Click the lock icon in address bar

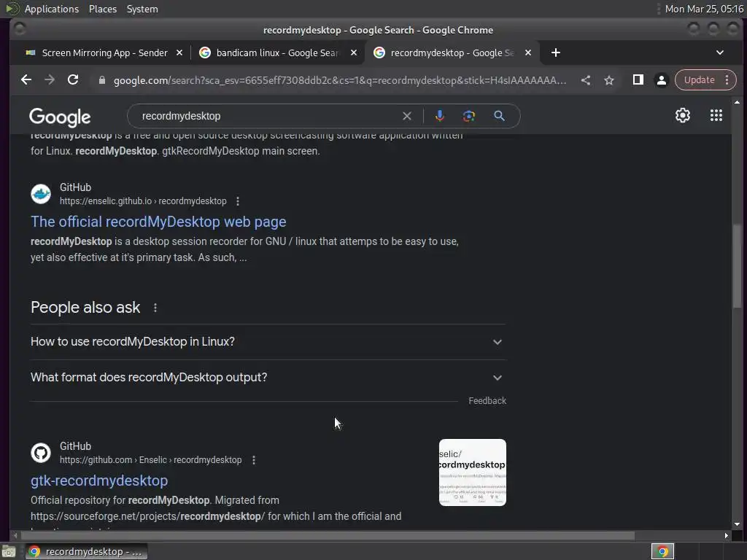(102, 80)
